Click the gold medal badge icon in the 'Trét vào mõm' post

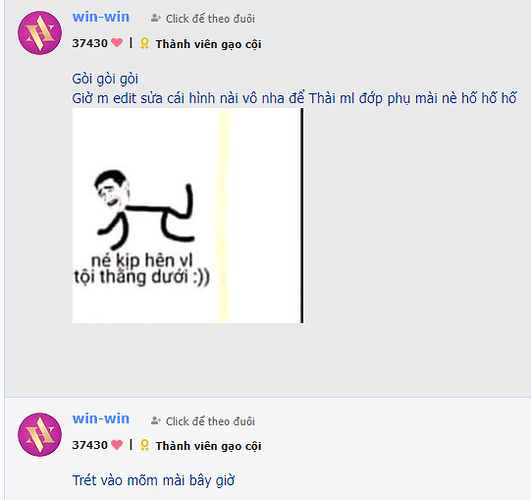145,445
